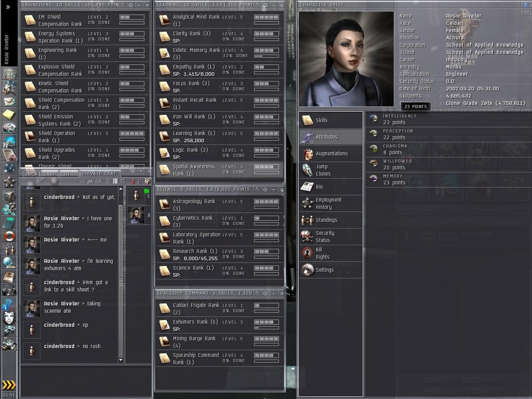The height and width of the screenshot is (399, 532).
Task: Open character sheet Settings
Action: coord(331,270)
